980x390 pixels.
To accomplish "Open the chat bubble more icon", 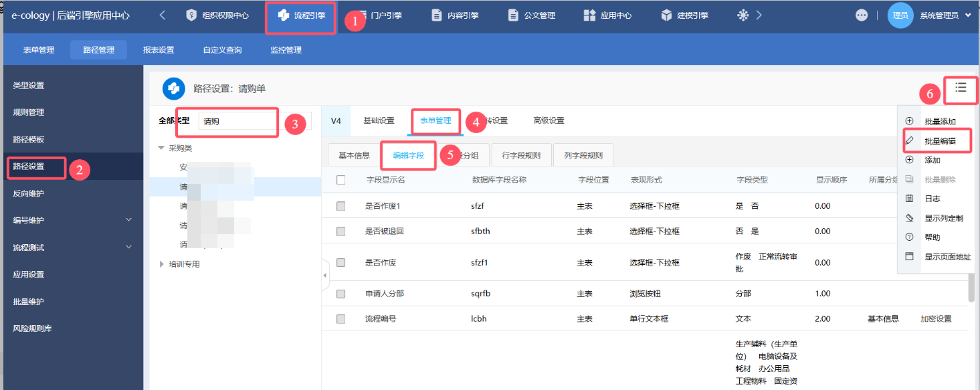I will coord(862,15).
